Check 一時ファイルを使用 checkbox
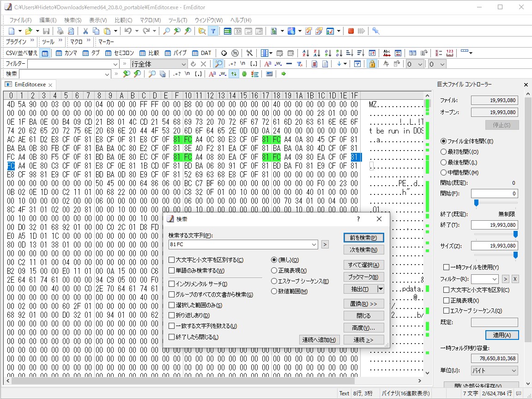 (x=471, y=267)
